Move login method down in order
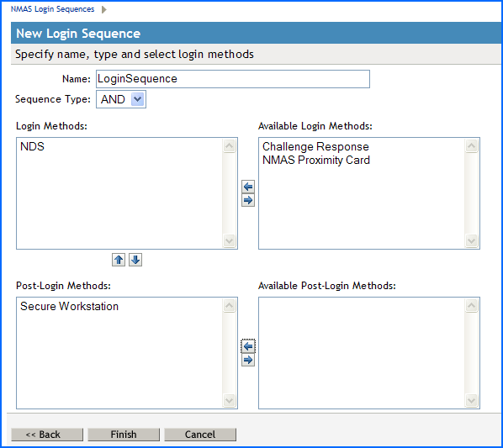Viewport: 503px width, 448px height. pyautogui.click(x=135, y=260)
